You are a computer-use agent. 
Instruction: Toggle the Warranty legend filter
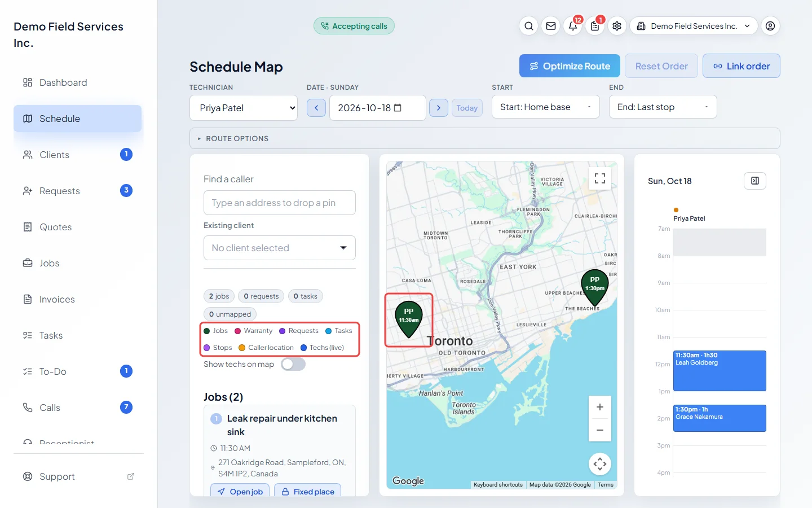[x=254, y=331]
